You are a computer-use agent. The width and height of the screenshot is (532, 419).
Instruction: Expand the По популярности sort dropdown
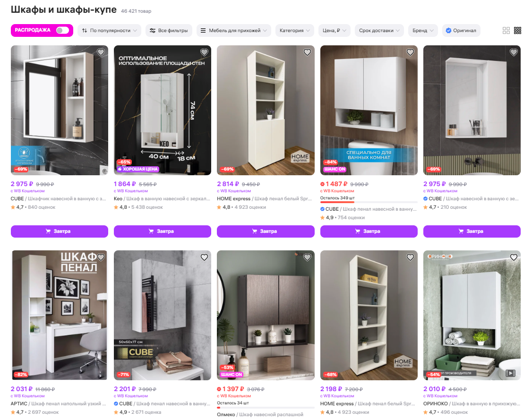pos(109,31)
